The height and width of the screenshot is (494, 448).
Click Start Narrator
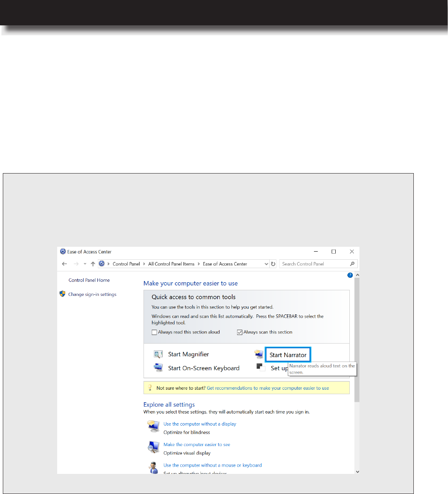coord(288,355)
